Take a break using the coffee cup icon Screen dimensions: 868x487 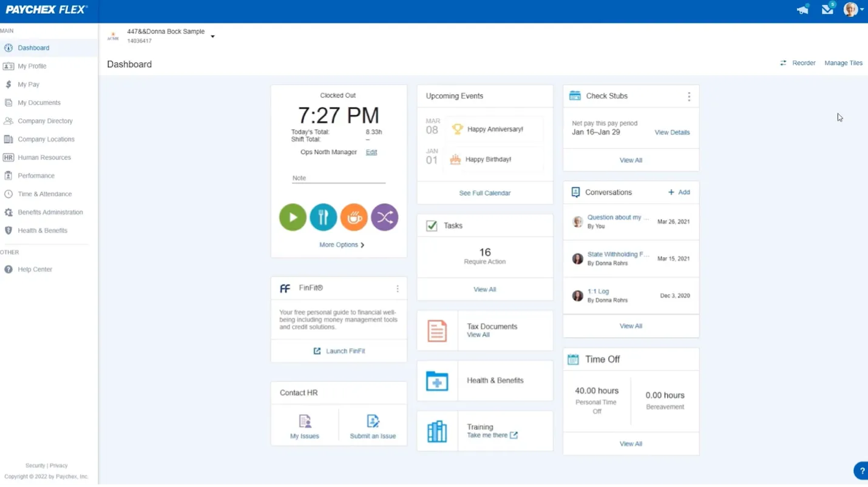[354, 217]
